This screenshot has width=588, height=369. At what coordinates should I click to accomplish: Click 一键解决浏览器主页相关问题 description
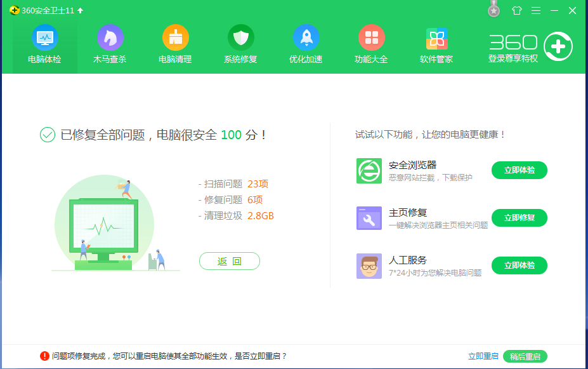[x=438, y=225]
